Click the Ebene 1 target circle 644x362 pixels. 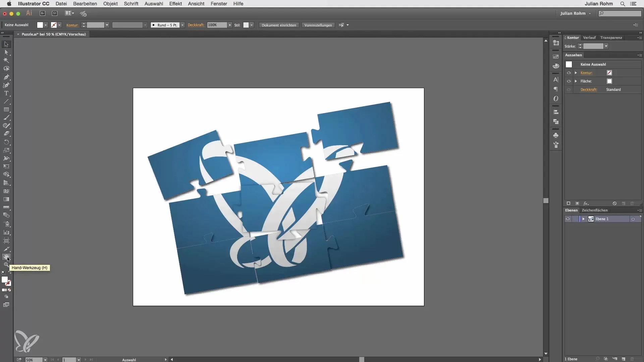(x=633, y=219)
